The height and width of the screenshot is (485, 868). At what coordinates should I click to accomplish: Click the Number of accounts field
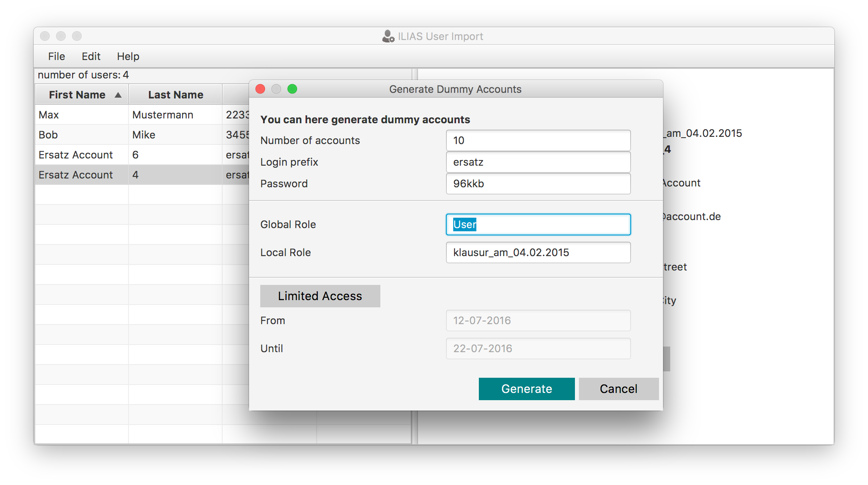click(x=538, y=140)
